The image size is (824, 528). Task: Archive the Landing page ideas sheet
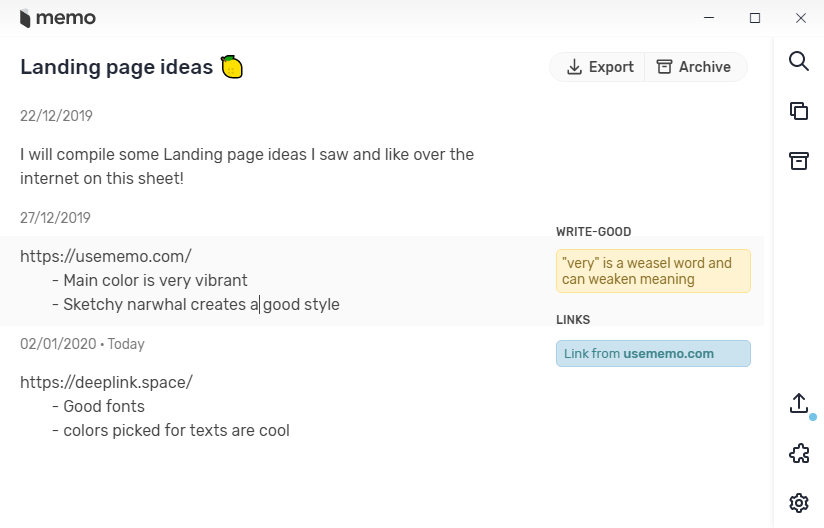[694, 67]
